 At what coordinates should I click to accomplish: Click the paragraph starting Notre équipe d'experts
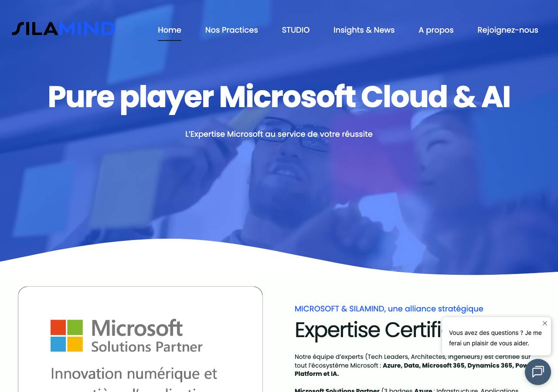coord(412,365)
